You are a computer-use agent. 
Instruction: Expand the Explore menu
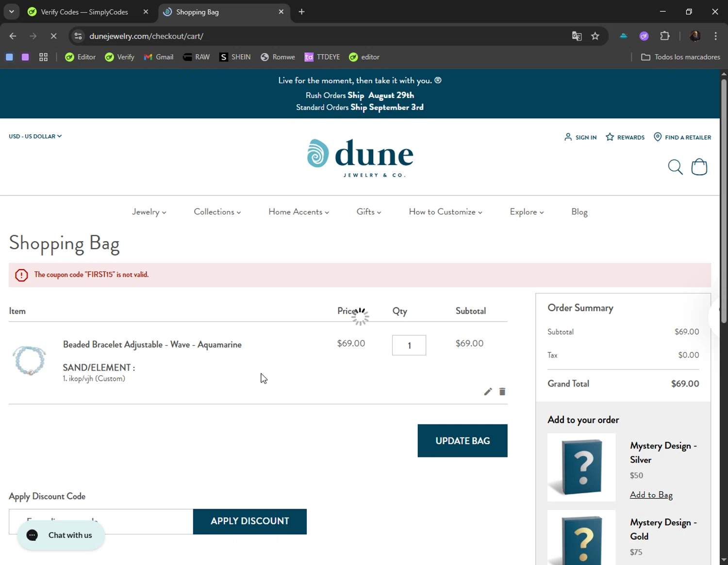527,212
